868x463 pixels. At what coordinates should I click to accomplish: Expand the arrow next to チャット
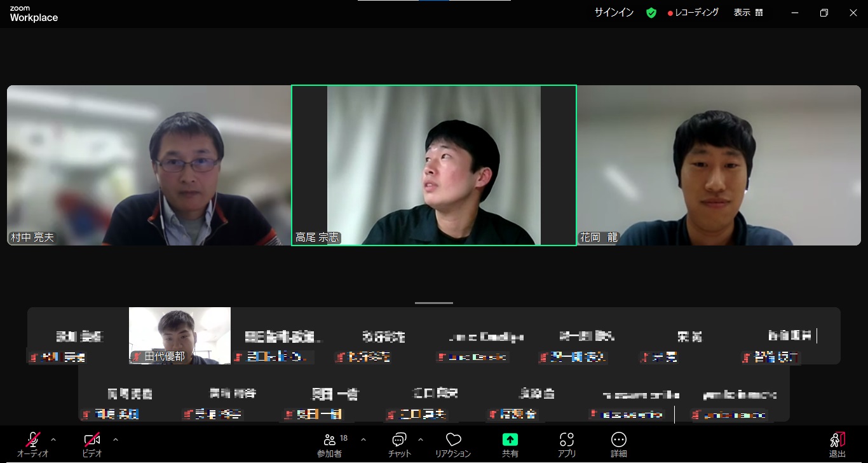pyautogui.click(x=420, y=439)
